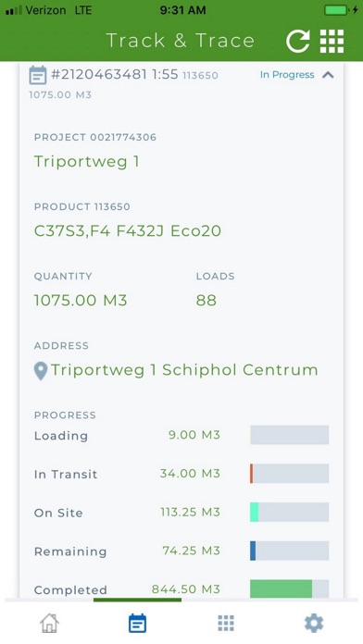
Task: Open the grid menu icon in header
Action: point(332,42)
